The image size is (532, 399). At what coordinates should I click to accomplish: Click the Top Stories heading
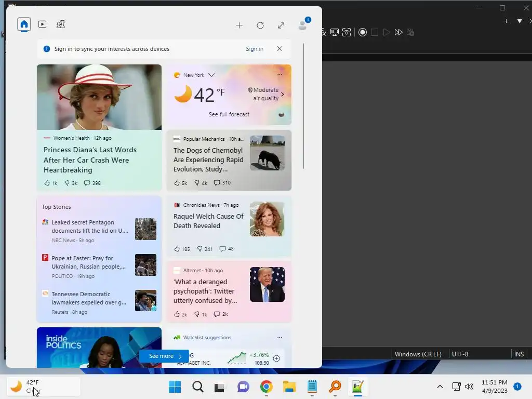click(56, 207)
